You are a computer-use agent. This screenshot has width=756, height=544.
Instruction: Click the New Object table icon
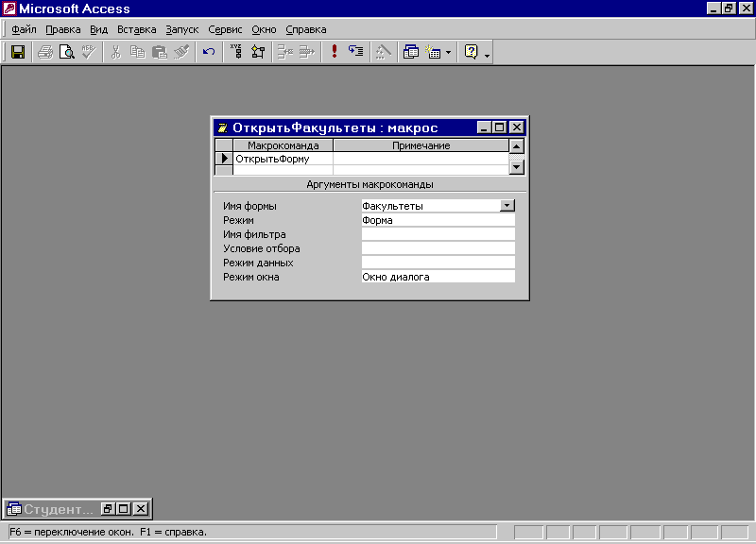point(433,52)
